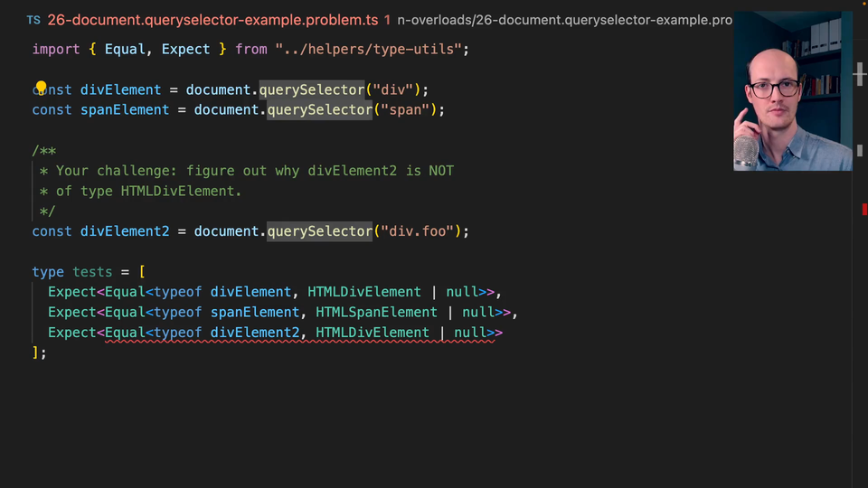Click the webcam video thumbnail
This screenshot has width=868, height=488.
click(x=792, y=90)
